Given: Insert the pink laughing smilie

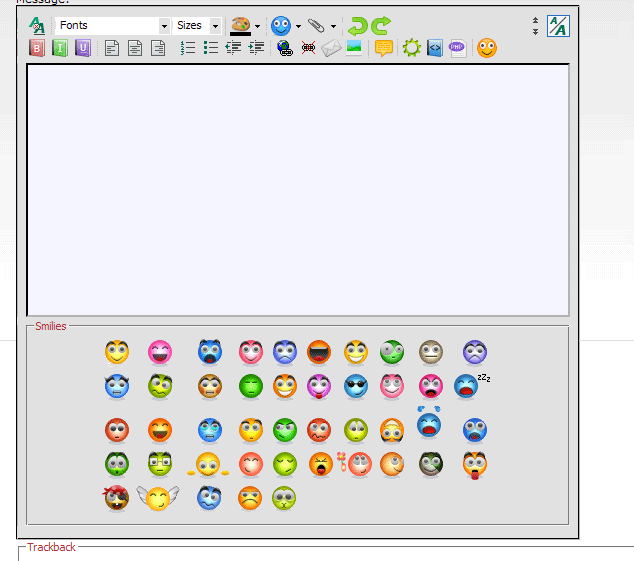Looking at the screenshot, I should click(160, 352).
